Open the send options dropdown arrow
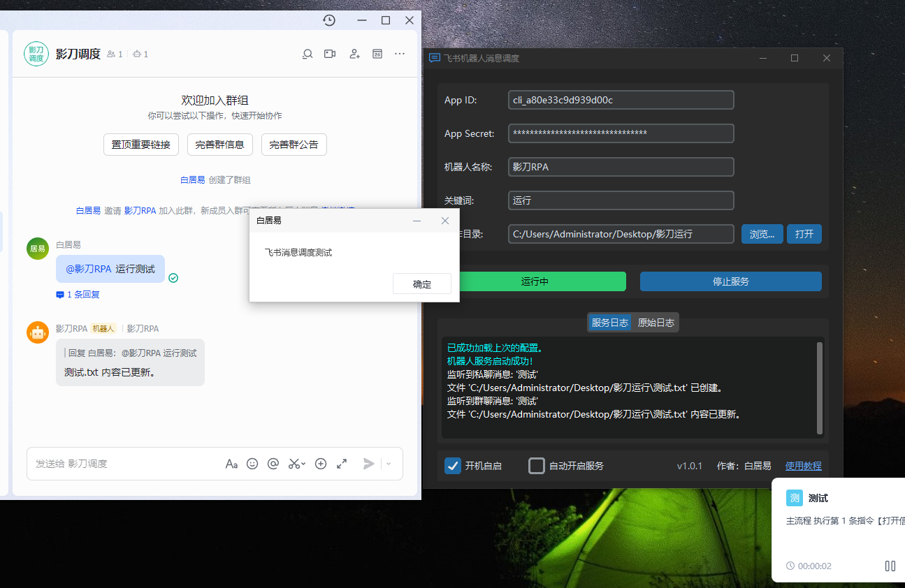This screenshot has width=905, height=588. coord(389,464)
